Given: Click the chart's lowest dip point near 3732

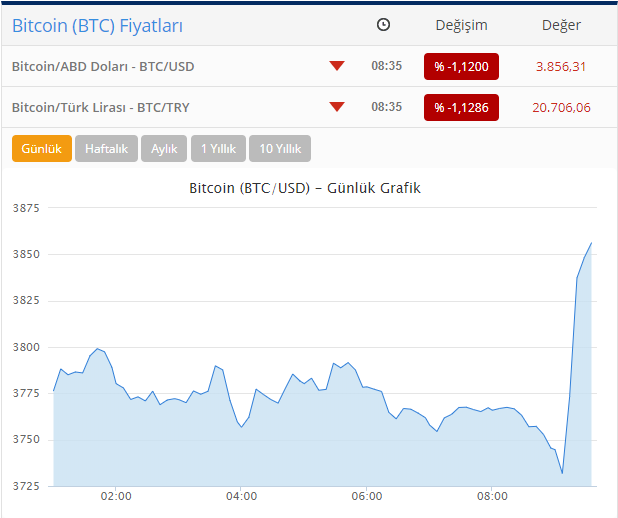Looking at the screenshot, I should (562, 473).
